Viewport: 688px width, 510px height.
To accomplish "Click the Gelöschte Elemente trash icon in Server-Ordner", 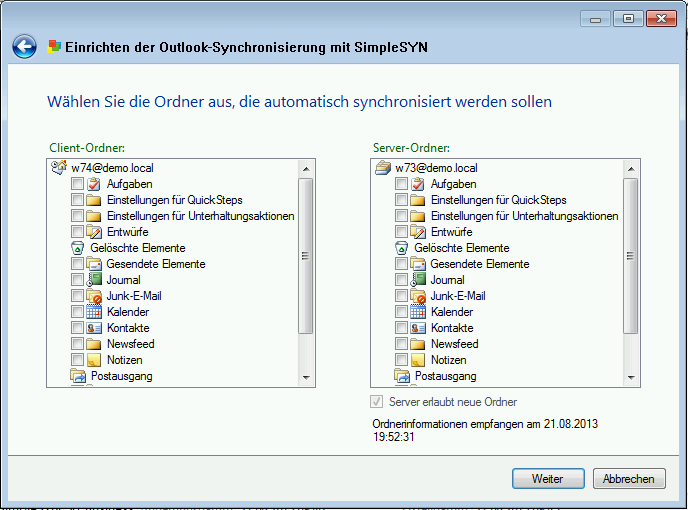I will click(x=402, y=248).
